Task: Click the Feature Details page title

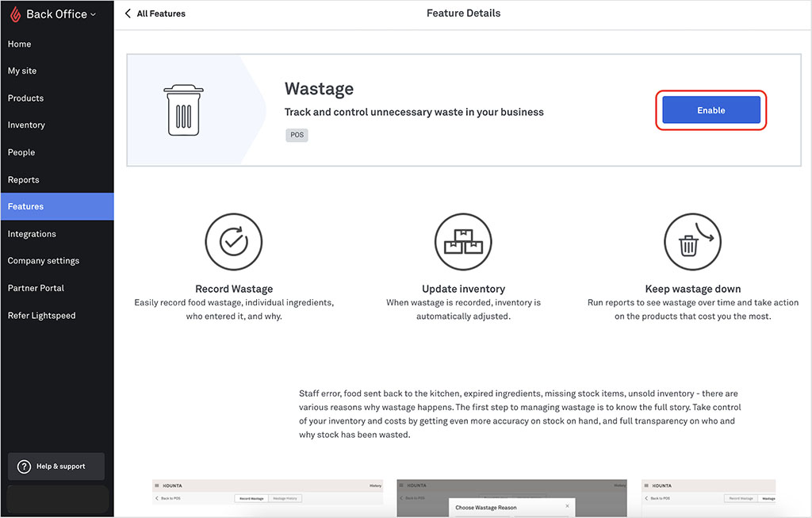Action: coord(463,13)
